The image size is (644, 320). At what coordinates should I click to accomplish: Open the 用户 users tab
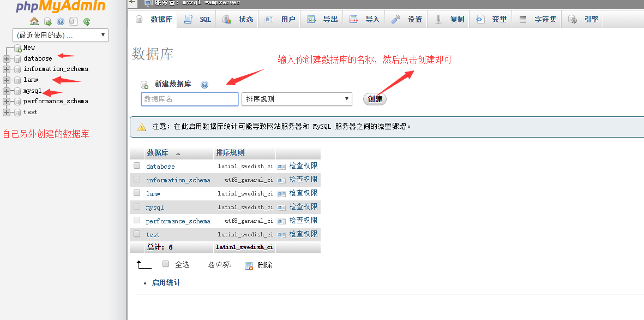coord(280,19)
